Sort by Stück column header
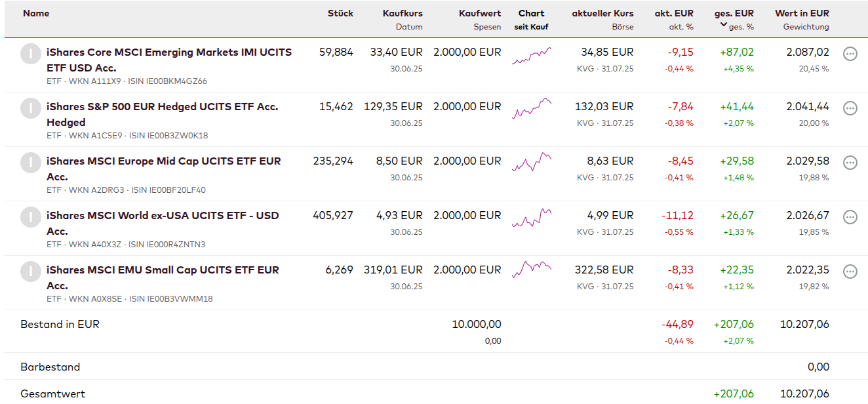The image size is (868, 404). [x=340, y=13]
